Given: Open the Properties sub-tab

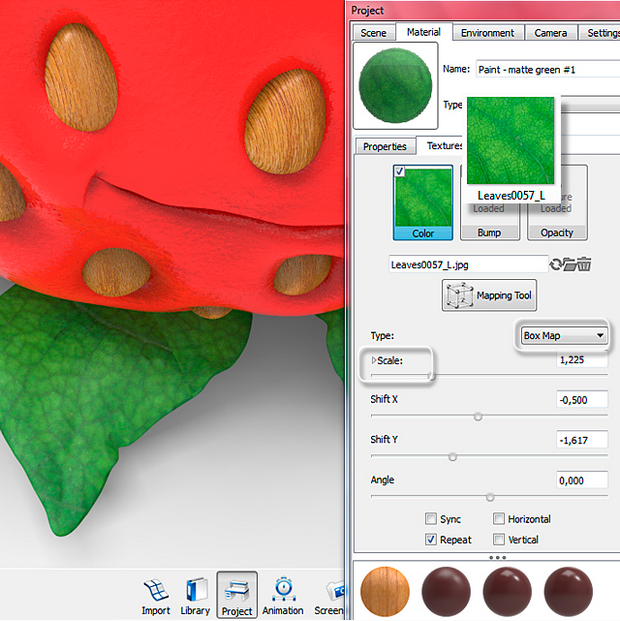Looking at the screenshot, I should 385,147.
